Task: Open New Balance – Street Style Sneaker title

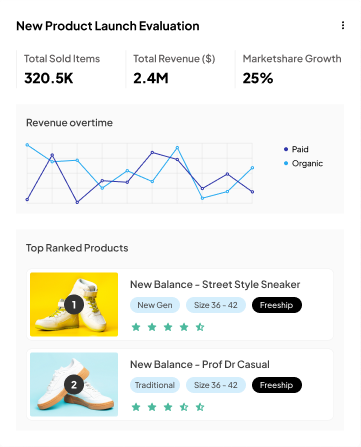Action: [x=215, y=284]
